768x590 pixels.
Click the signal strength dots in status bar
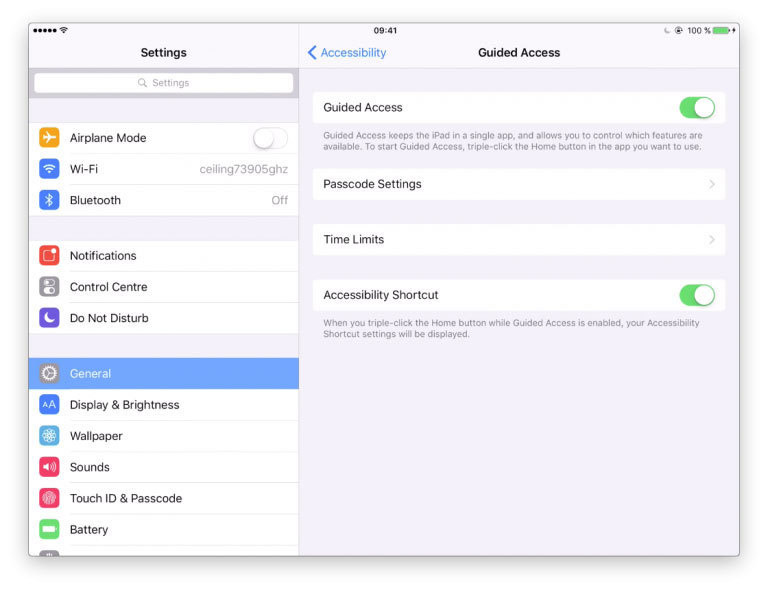click(45, 30)
